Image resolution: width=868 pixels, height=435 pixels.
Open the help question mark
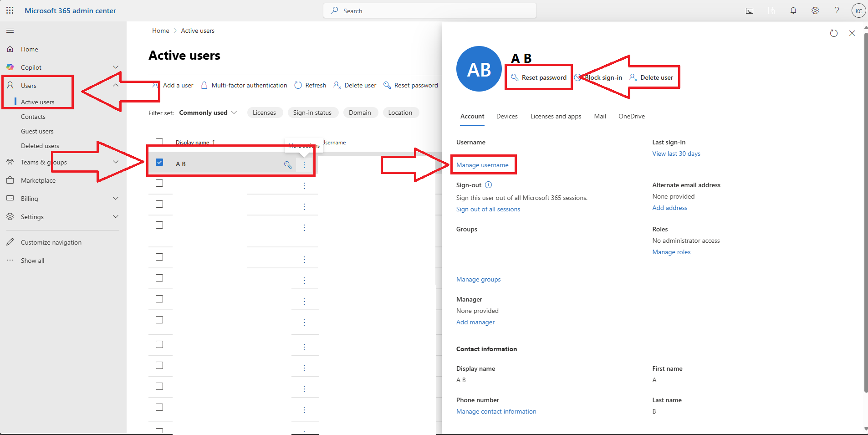837,11
